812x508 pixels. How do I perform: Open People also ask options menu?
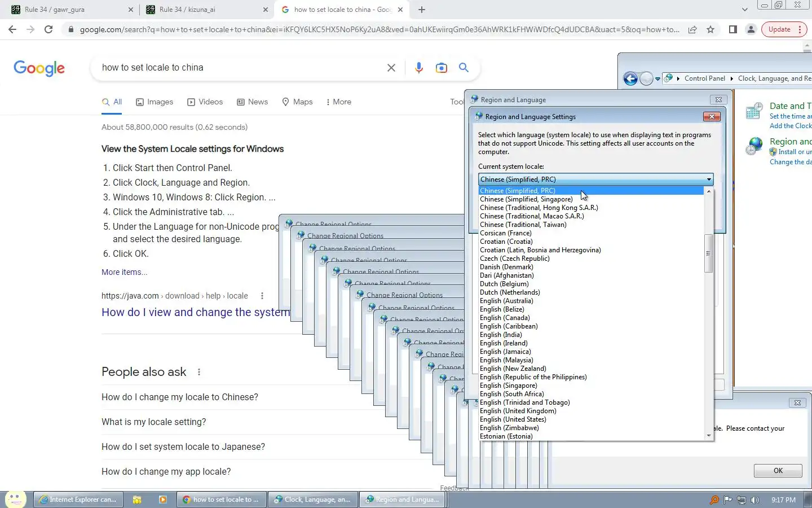pos(199,372)
